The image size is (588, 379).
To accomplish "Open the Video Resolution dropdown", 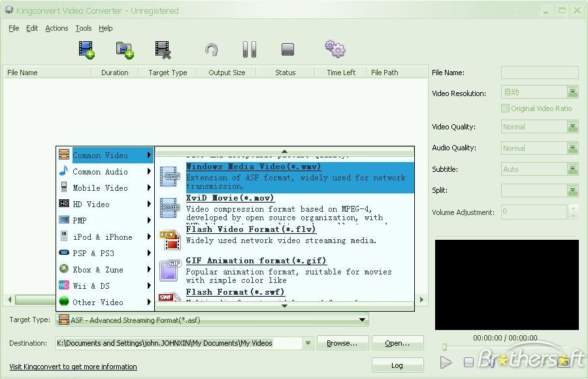I will 572,92.
